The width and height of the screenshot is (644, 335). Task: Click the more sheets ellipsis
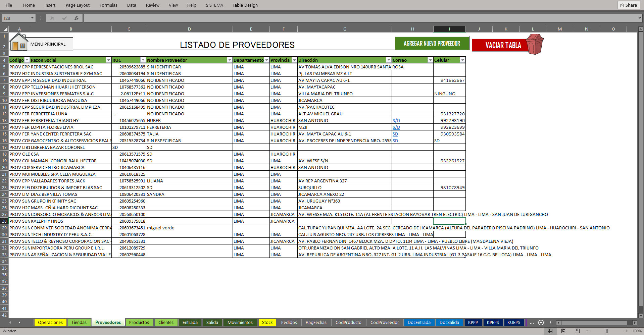532,323
